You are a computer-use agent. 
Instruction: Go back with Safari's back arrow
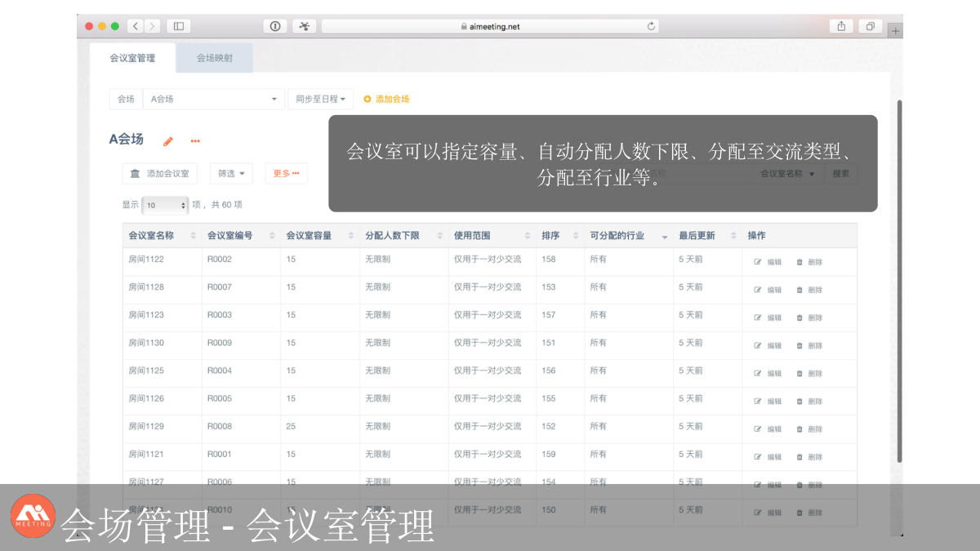135,26
